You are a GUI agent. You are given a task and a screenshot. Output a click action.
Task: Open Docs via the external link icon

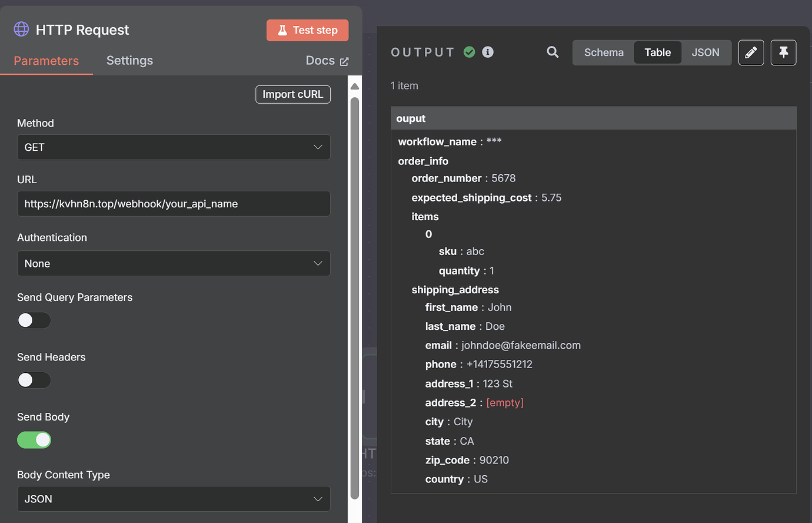(x=346, y=60)
